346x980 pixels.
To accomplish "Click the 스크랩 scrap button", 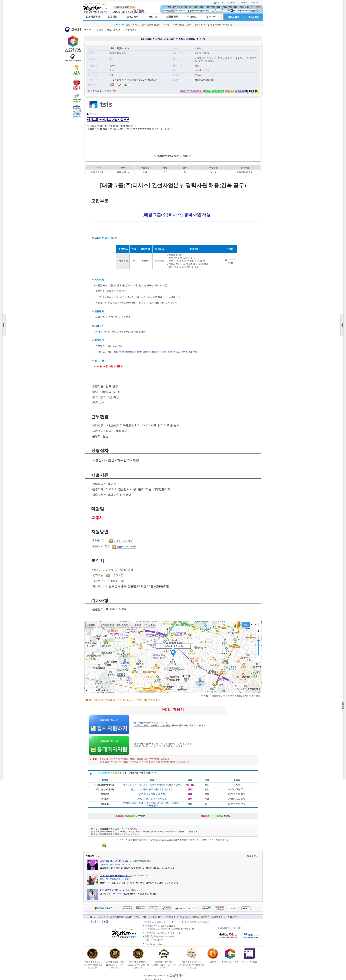I will 240,91.
